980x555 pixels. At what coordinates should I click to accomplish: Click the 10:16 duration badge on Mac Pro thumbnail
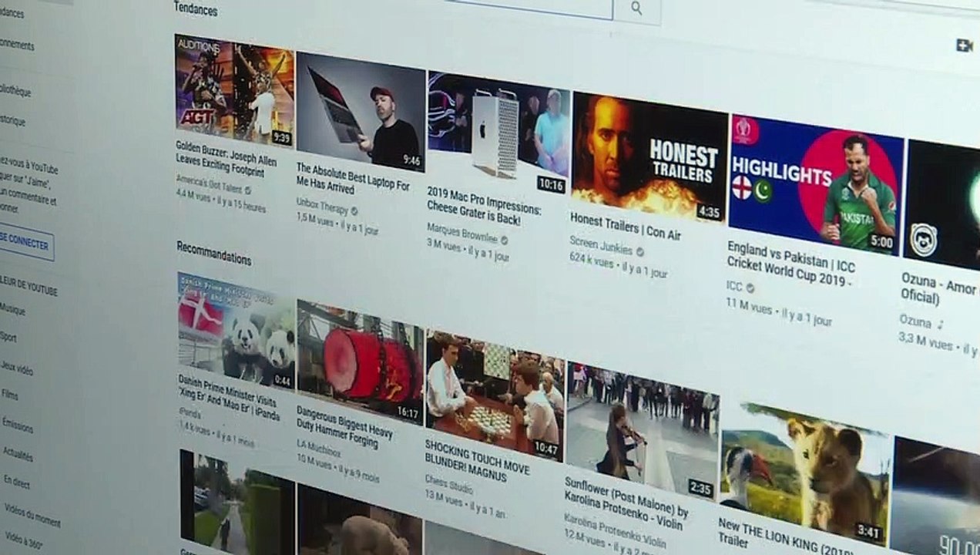pos(552,185)
